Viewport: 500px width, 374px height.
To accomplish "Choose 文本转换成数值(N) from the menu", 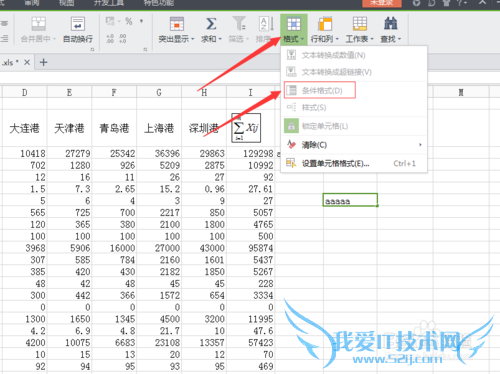I will coord(354,55).
